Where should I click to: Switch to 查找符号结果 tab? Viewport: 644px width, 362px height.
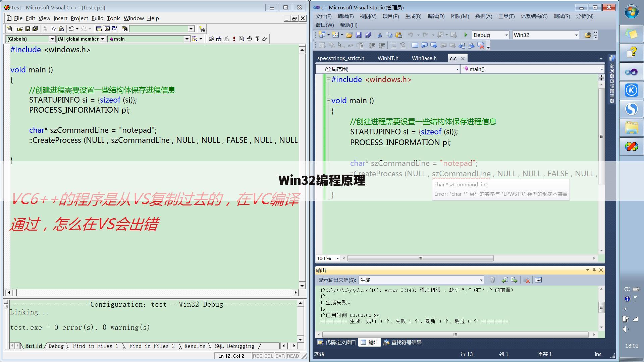tap(402, 342)
